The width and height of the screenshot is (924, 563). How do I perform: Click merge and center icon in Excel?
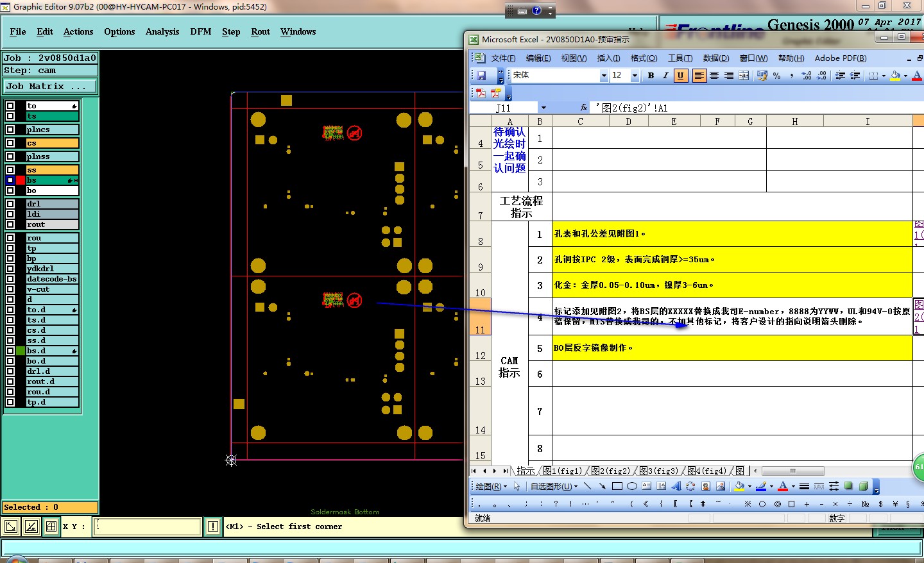click(744, 76)
